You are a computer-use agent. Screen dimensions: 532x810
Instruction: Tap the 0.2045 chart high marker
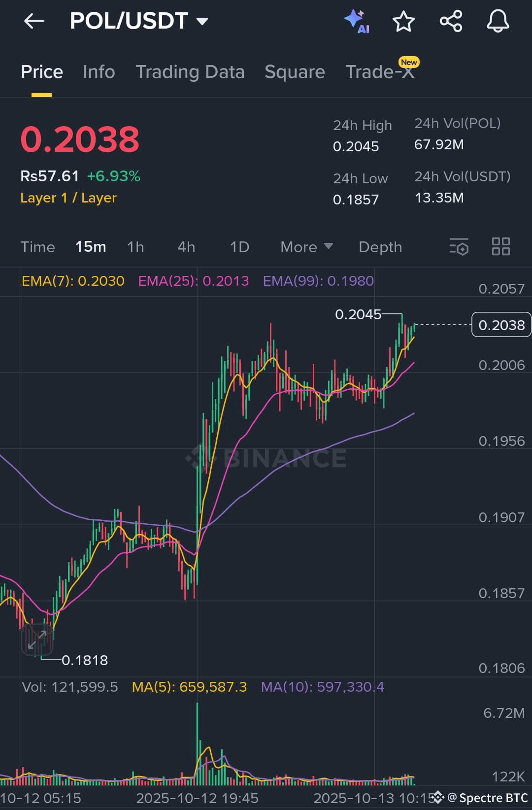(x=358, y=314)
